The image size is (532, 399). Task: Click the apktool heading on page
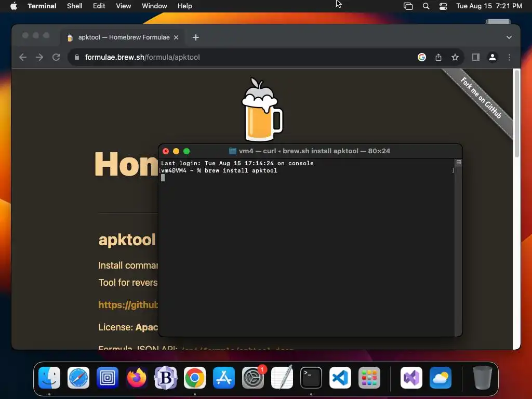pyautogui.click(x=127, y=240)
